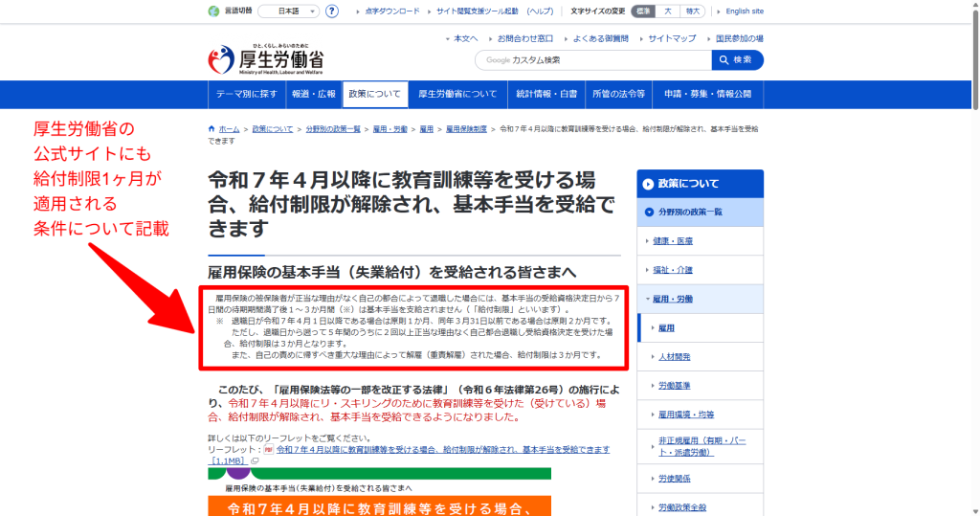The height and width of the screenshot is (516, 980).
Task: Set text size to 特大
Action: [693, 11]
